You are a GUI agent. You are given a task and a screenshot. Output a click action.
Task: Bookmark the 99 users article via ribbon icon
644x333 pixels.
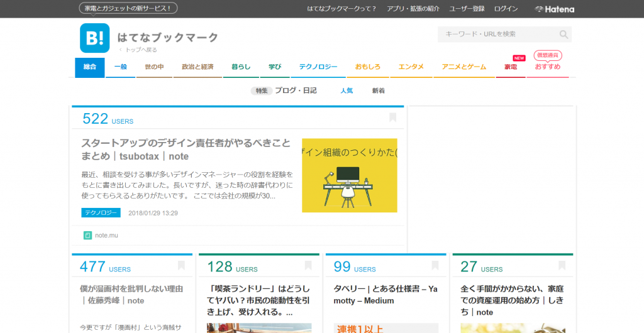435,265
